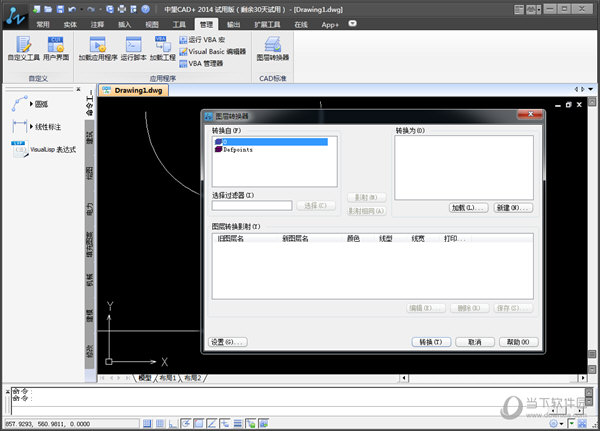Click the 转换(T) translate button

[431, 342]
